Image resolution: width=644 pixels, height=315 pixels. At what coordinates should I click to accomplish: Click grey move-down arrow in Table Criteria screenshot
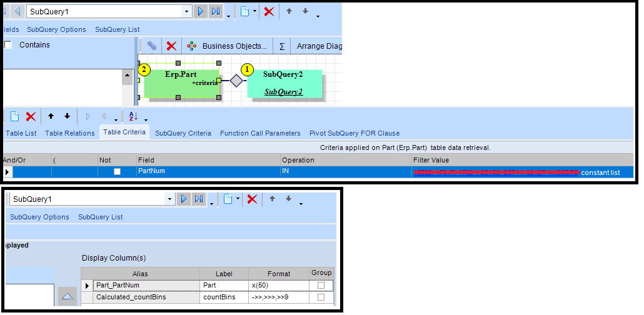pos(305,11)
